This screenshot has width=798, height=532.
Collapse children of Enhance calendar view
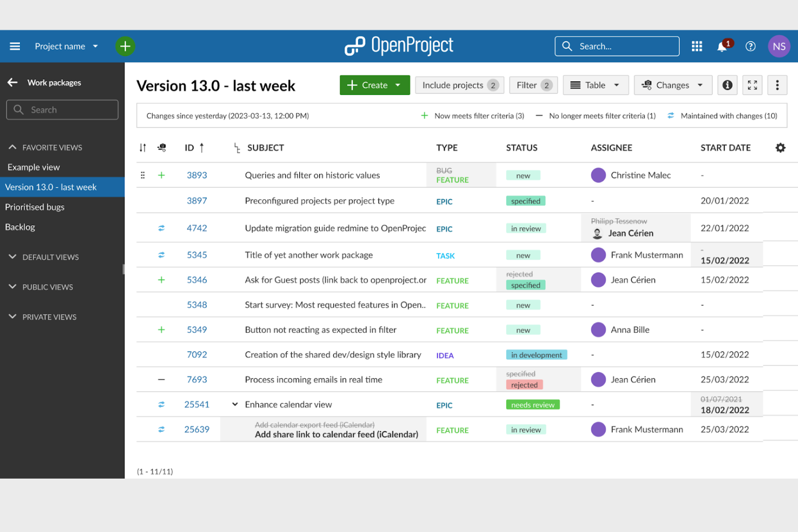coord(235,404)
